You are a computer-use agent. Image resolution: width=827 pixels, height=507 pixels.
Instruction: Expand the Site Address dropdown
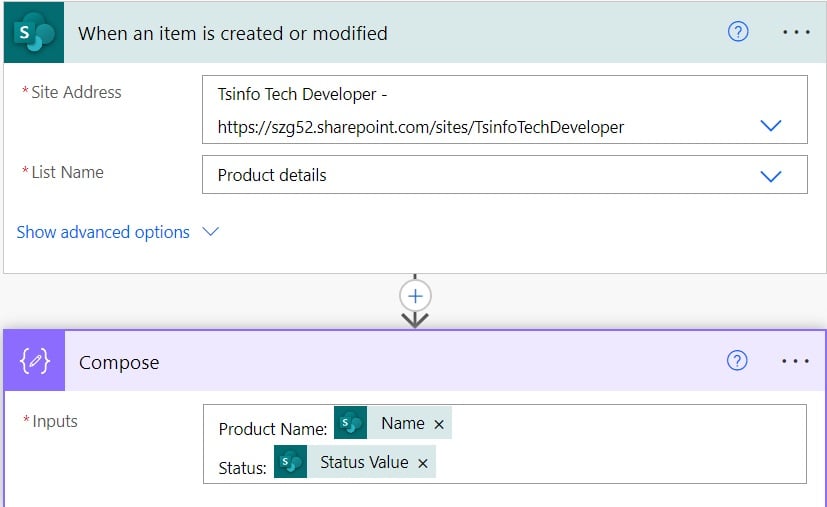[x=771, y=126]
